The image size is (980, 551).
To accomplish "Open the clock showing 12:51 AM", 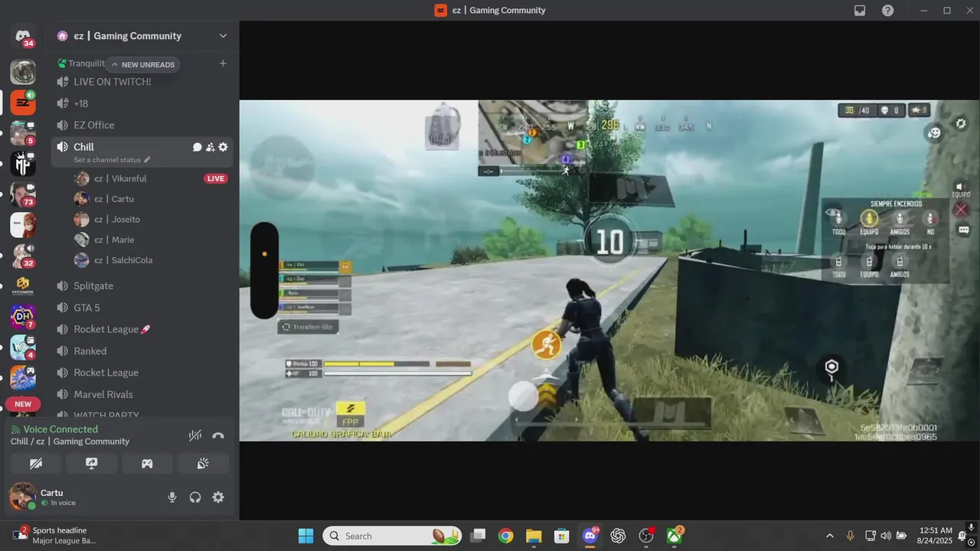I will click(936, 536).
